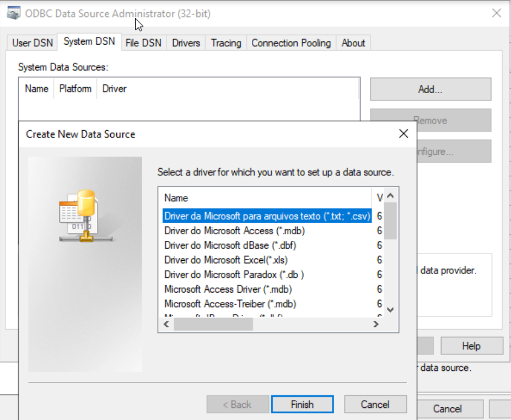Click the greyed-out Back button
This screenshot has height=420, width=511.
tap(238, 405)
